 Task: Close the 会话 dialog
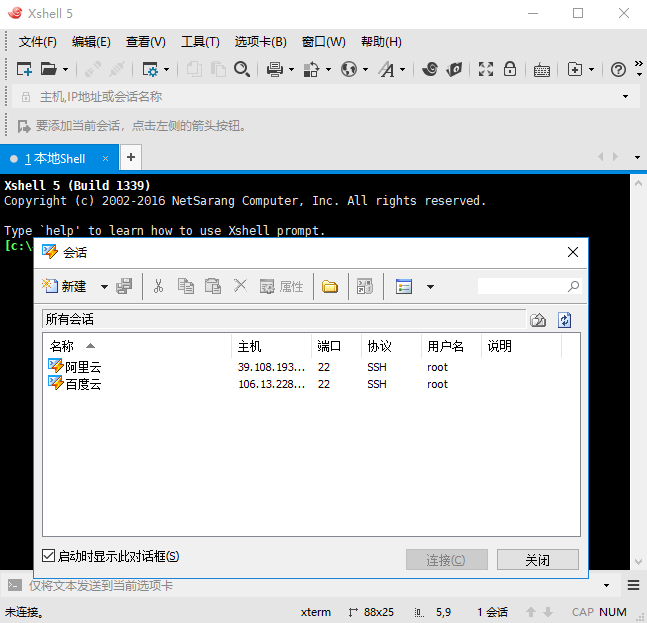pyautogui.click(x=573, y=252)
